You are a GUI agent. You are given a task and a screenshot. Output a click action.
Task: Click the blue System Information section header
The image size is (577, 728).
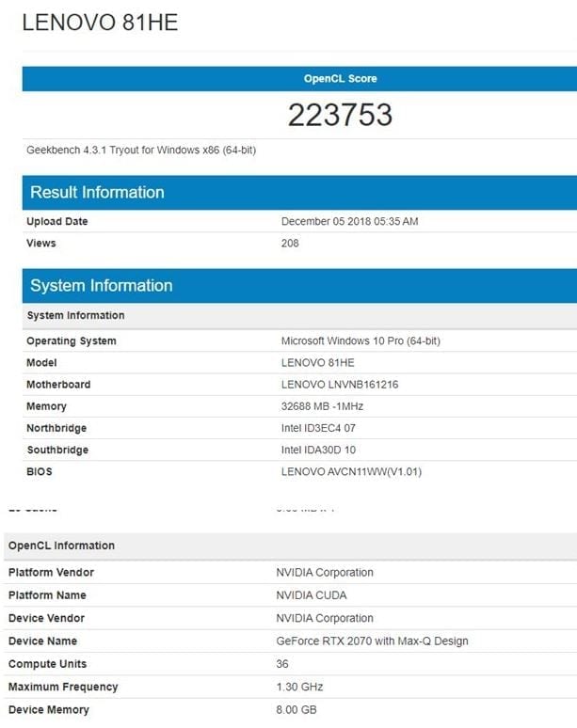tap(101, 286)
